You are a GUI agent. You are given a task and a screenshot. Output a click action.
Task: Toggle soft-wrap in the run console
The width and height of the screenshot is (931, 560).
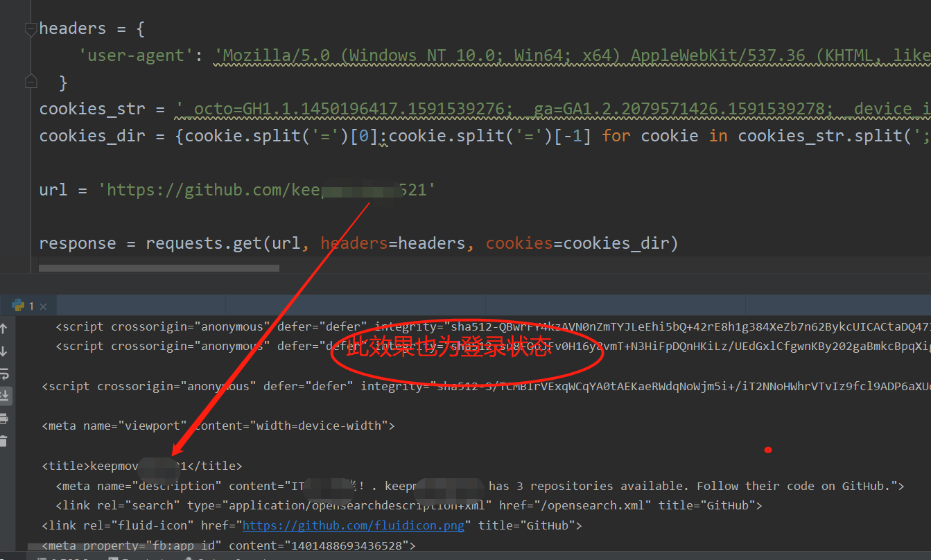4,374
